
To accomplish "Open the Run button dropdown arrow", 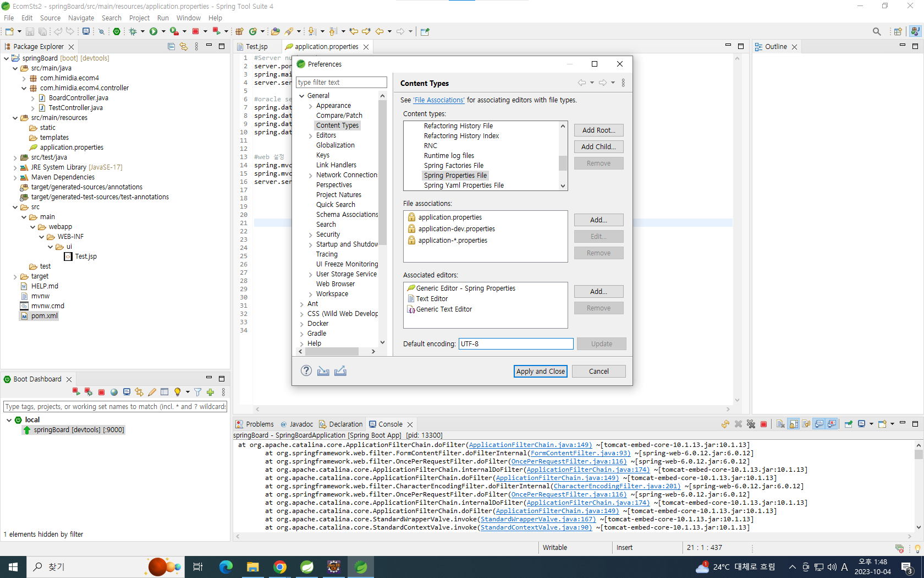I will coord(163,32).
